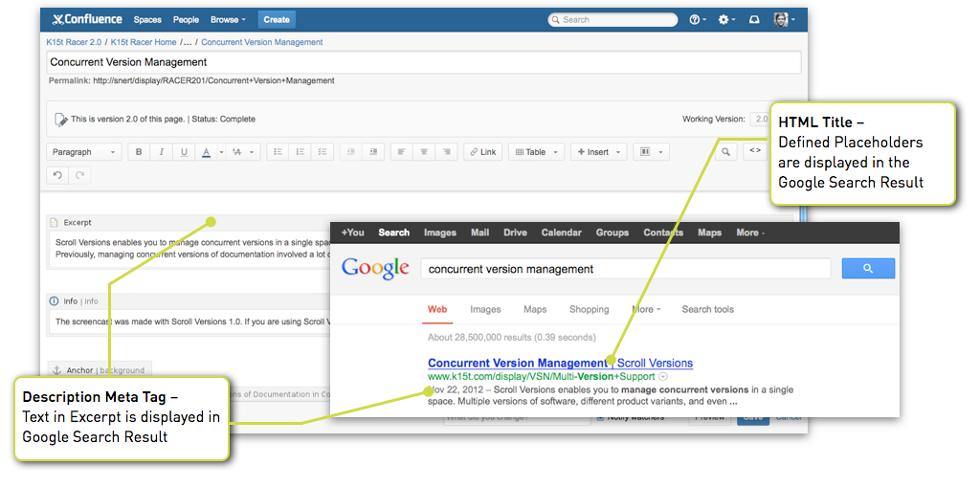
Task: Click the indent button
Action: [x=374, y=152]
